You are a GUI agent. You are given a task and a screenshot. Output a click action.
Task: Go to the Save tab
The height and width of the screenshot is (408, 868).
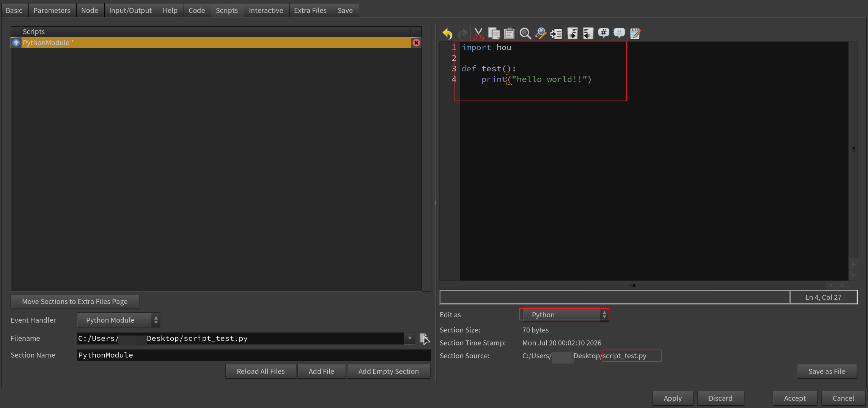[345, 10]
